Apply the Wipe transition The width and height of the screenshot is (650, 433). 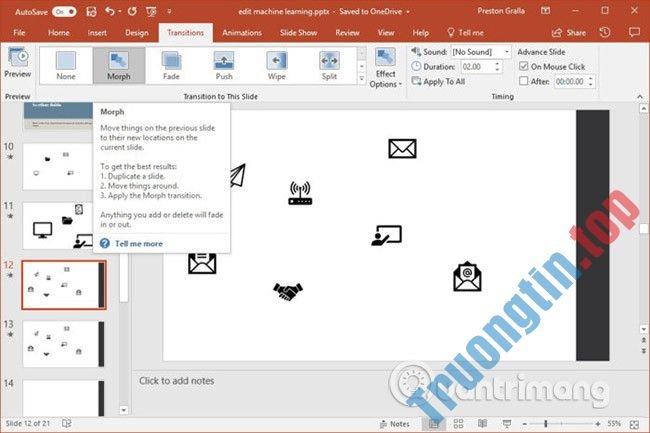click(276, 65)
